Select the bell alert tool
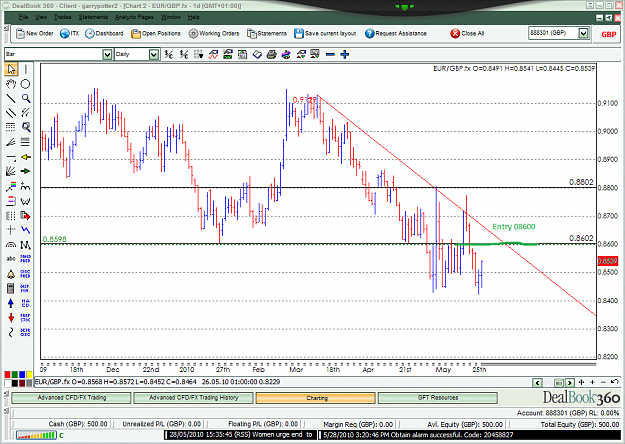The height and width of the screenshot is (444, 625). [11, 274]
